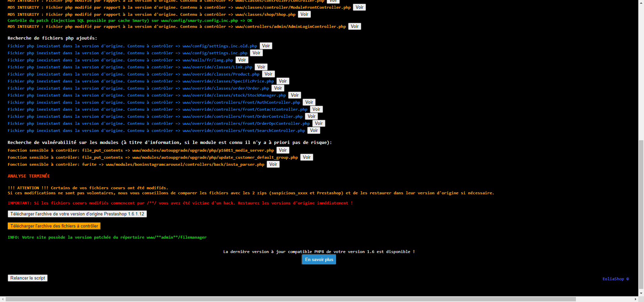View StockManager.php override file
The height and width of the screenshot is (302, 644).
[294, 95]
